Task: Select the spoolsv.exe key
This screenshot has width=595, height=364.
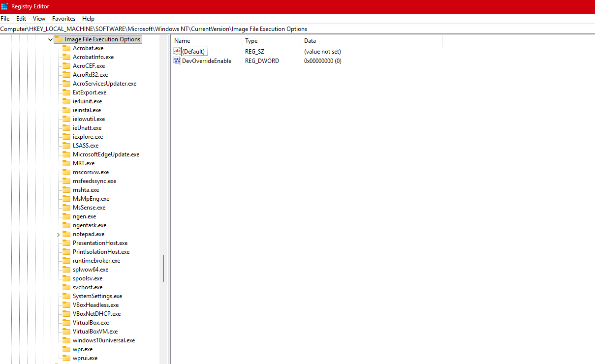Action: click(88, 278)
